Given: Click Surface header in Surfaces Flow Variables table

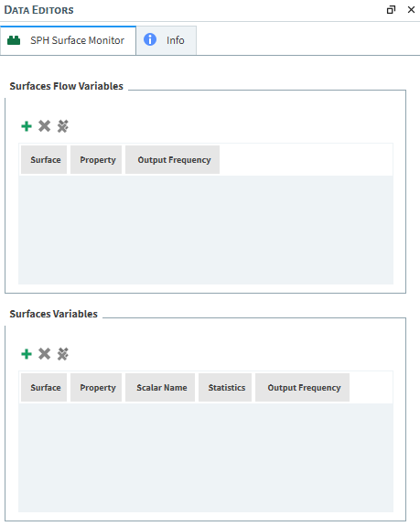Looking at the screenshot, I should (44, 160).
